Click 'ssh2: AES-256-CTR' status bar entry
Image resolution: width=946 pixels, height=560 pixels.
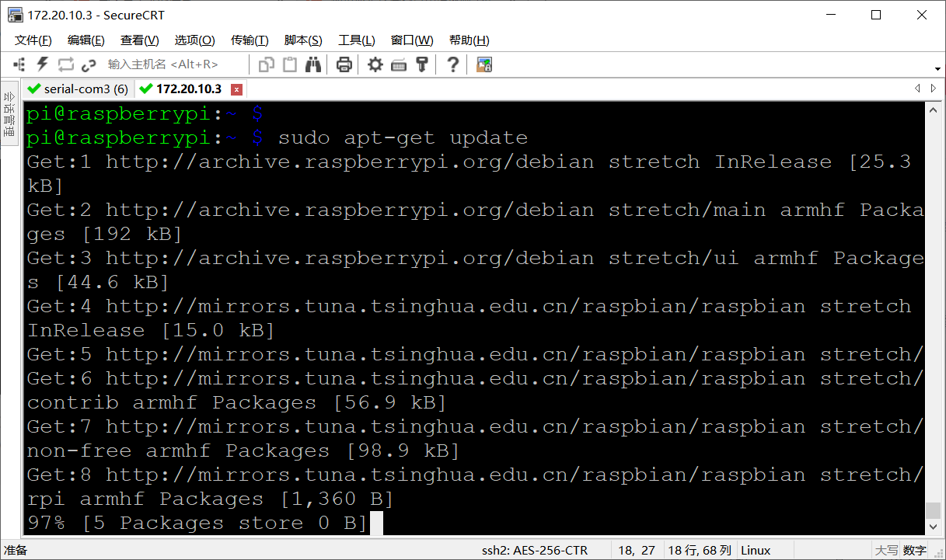click(x=535, y=551)
